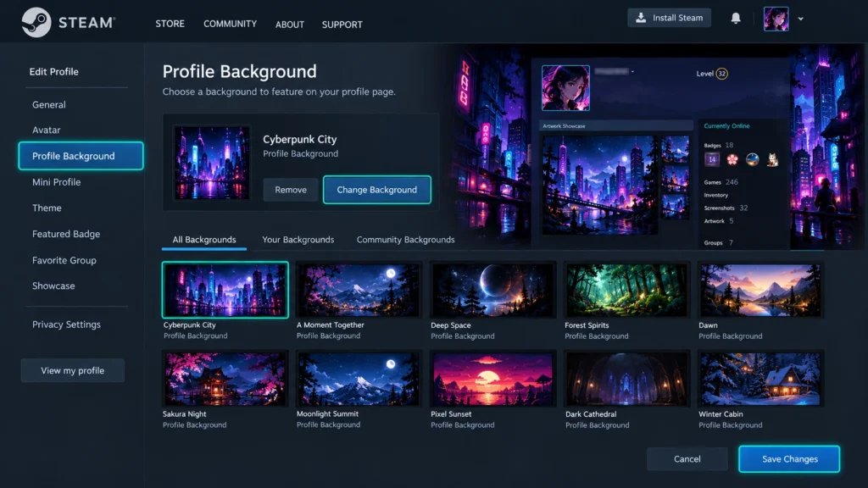This screenshot has width=868, height=488.
Task: Click main artwork showcase image in preview
Action: (600, 185)
